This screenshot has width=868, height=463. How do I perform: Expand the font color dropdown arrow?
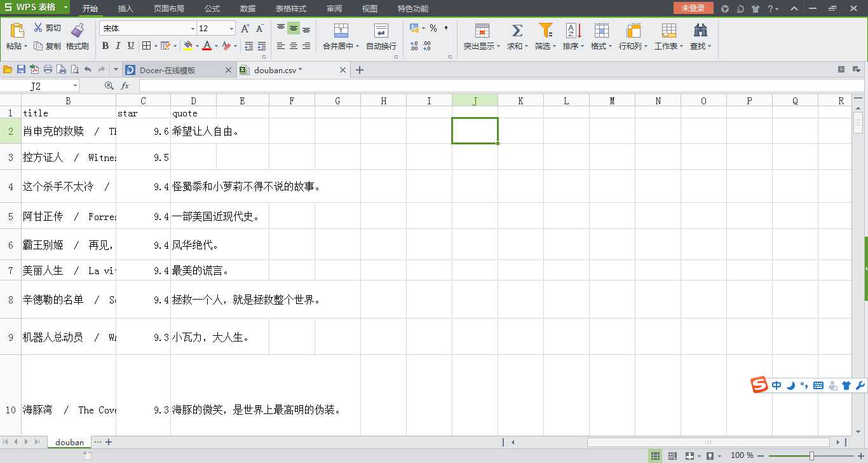click(216, 46)
